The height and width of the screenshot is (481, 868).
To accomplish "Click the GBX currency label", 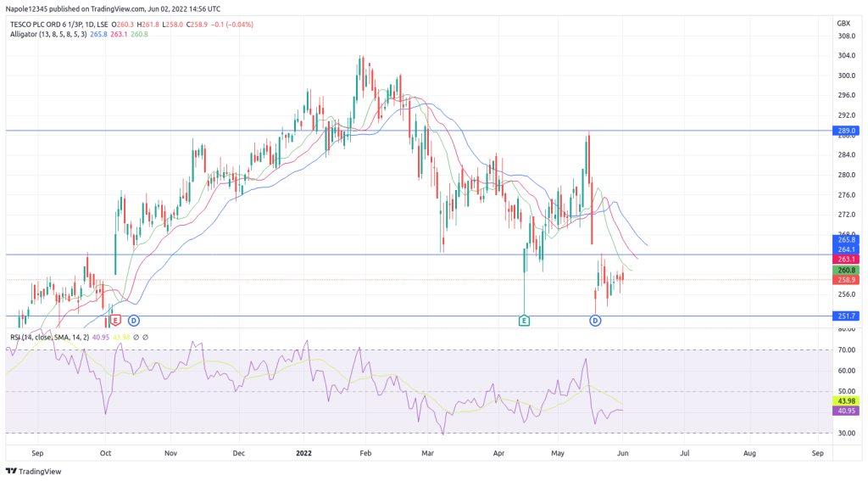I will tap(843, 23).
